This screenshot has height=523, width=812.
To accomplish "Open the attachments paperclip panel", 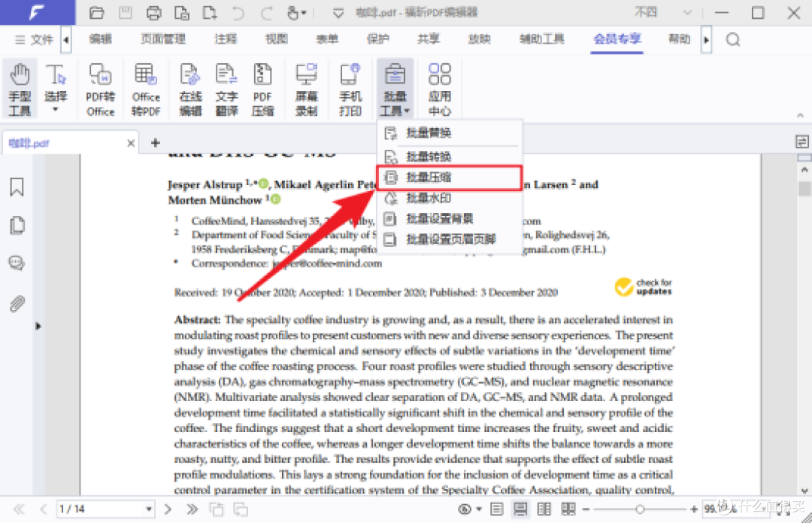I will [17, 304].
